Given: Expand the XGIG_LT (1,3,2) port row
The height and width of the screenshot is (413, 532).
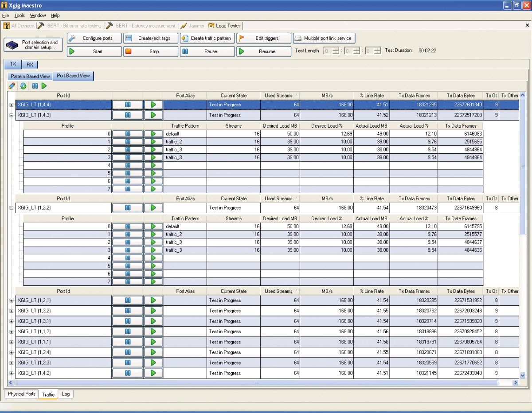Looking at the screenshot, I should click(11, 311).
